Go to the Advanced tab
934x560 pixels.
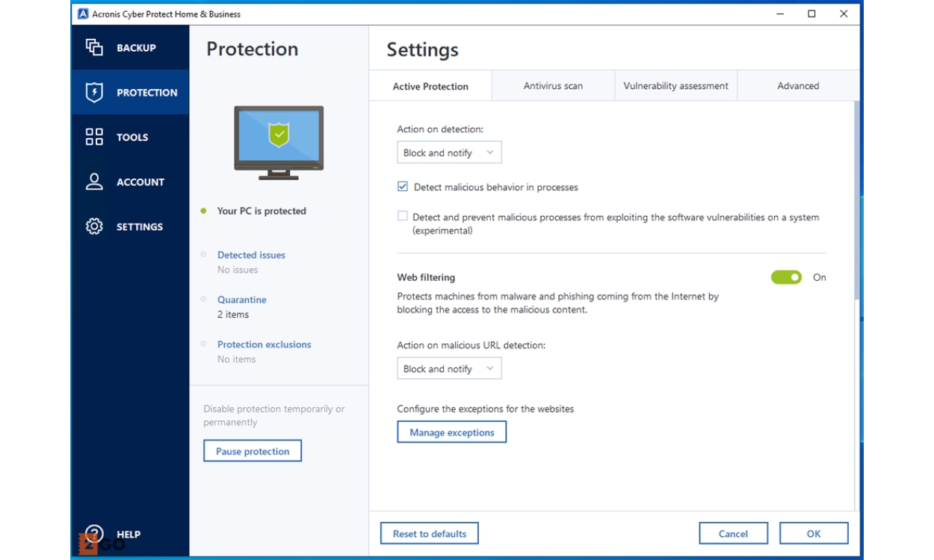click(x=798, y=86)
